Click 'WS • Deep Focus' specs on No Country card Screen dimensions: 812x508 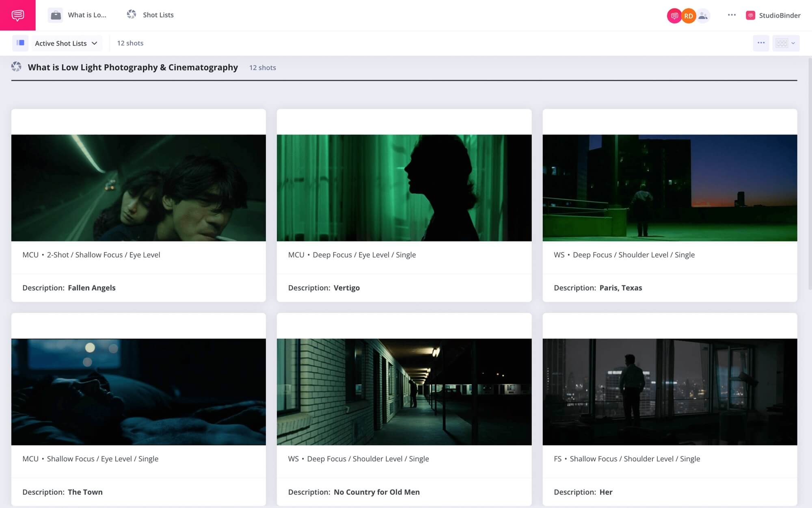358,459
